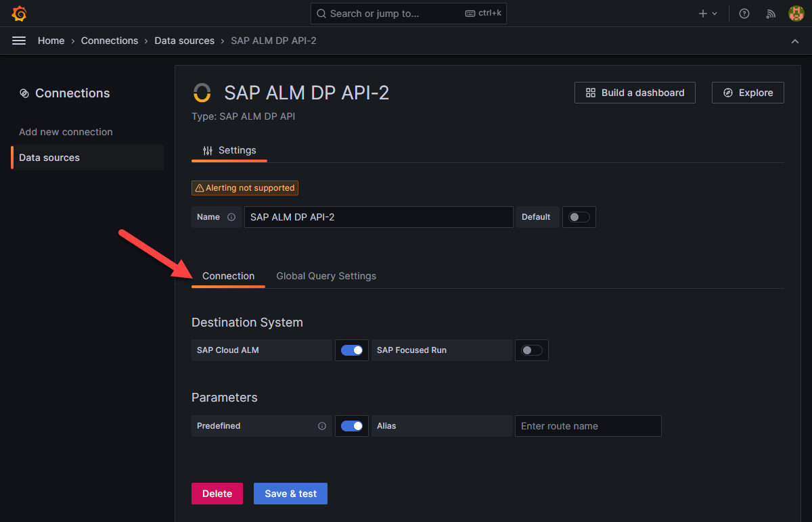
Task: Open the help question mark icon
Action: [x=744, y=14]
